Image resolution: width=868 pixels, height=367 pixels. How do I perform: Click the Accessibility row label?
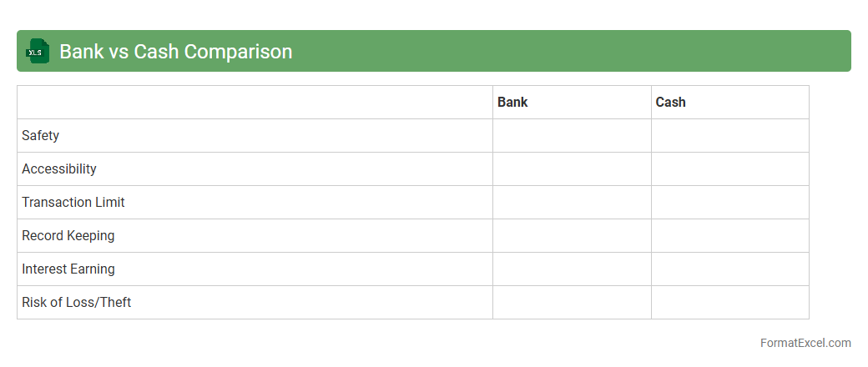[x=59, y=169]
